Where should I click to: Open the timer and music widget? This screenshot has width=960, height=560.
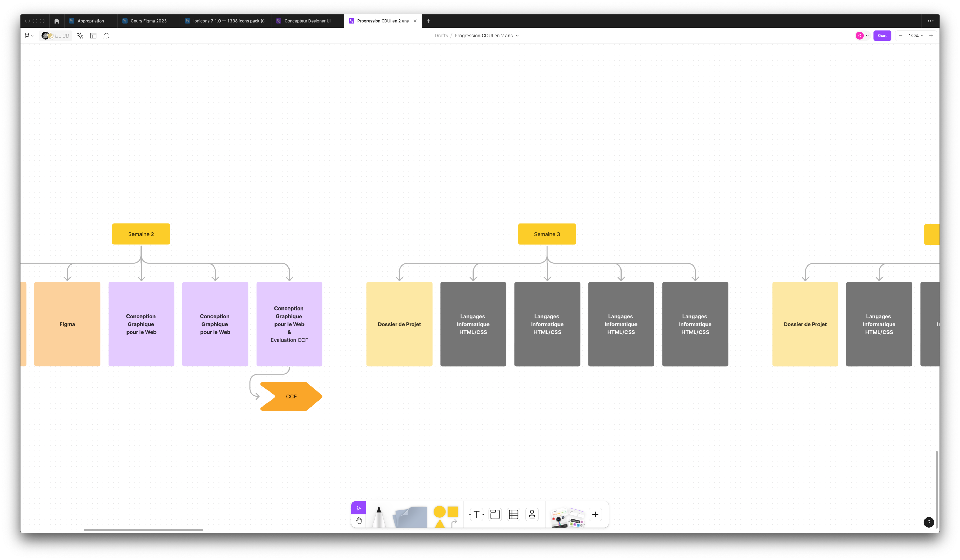click(56, 36)
